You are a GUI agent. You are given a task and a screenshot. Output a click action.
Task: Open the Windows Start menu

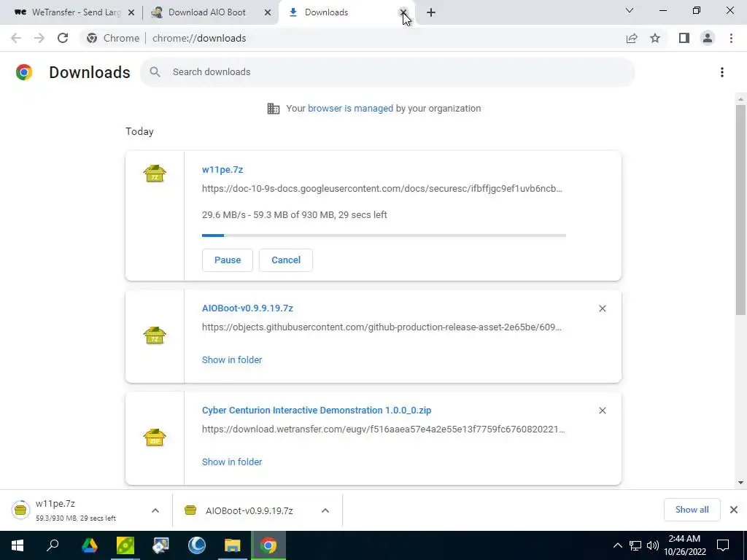18,545
